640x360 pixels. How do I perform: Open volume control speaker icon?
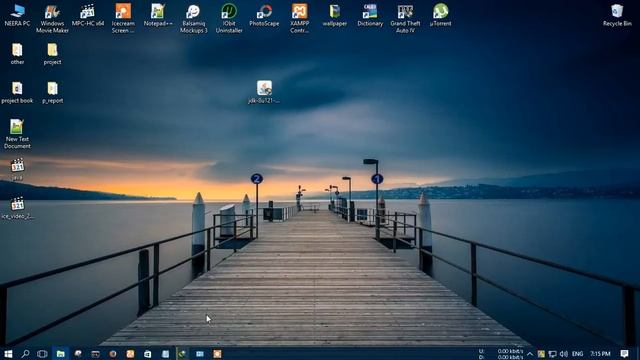pyautogui.click(x=564, y=353)
